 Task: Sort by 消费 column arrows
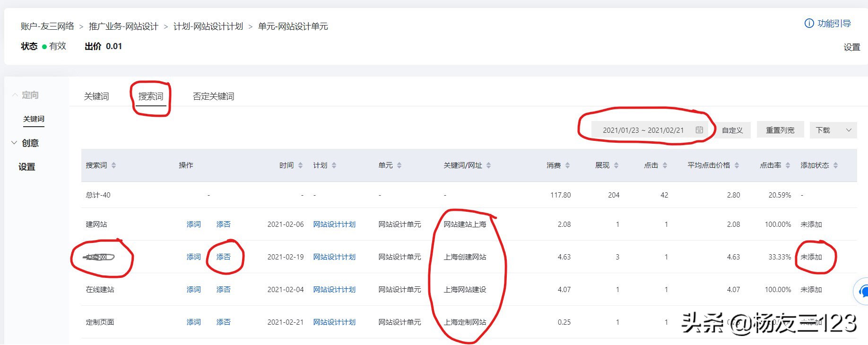pyautogui.click(x=567, y=165)
